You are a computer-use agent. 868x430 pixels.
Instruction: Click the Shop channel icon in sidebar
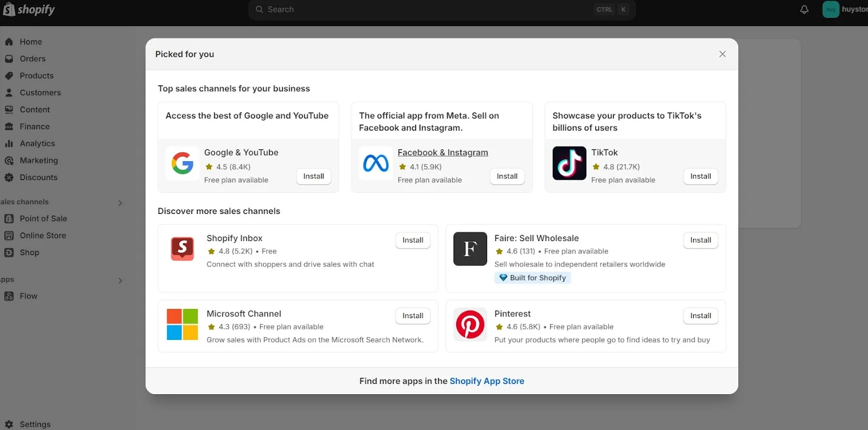(9, 252)
